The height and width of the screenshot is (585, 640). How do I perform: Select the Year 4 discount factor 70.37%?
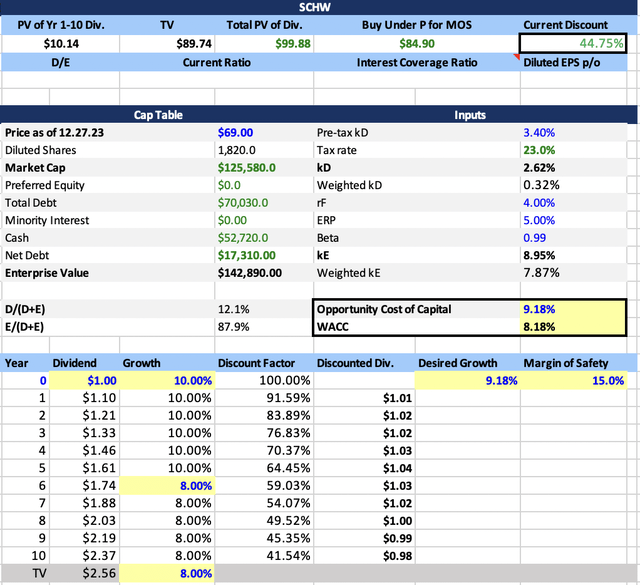(264, 451)
